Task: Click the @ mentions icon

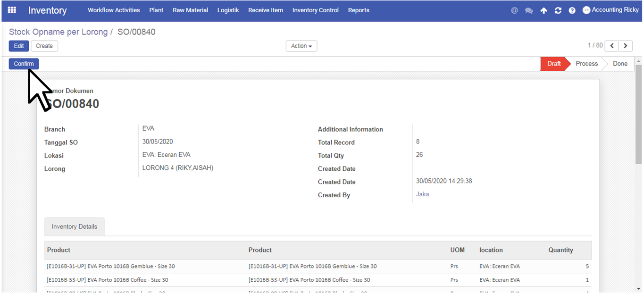Action: point(514,10)
